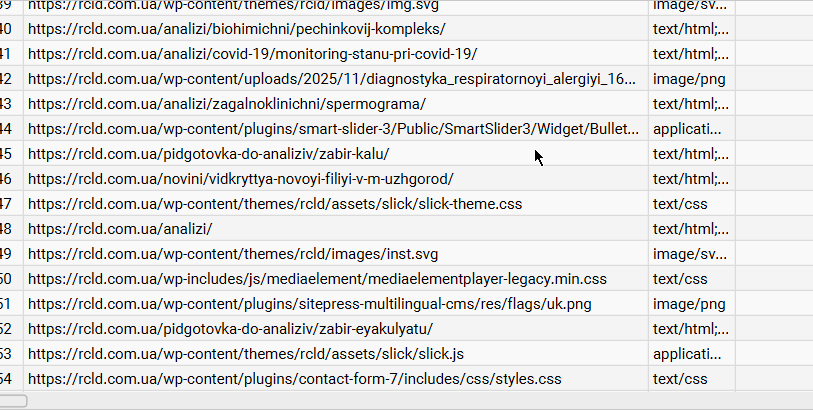Click the monitoring-stanu-pri-covid-19 URL cell
The height and width of the screenshot is (410, 813).
click(252, 54)
